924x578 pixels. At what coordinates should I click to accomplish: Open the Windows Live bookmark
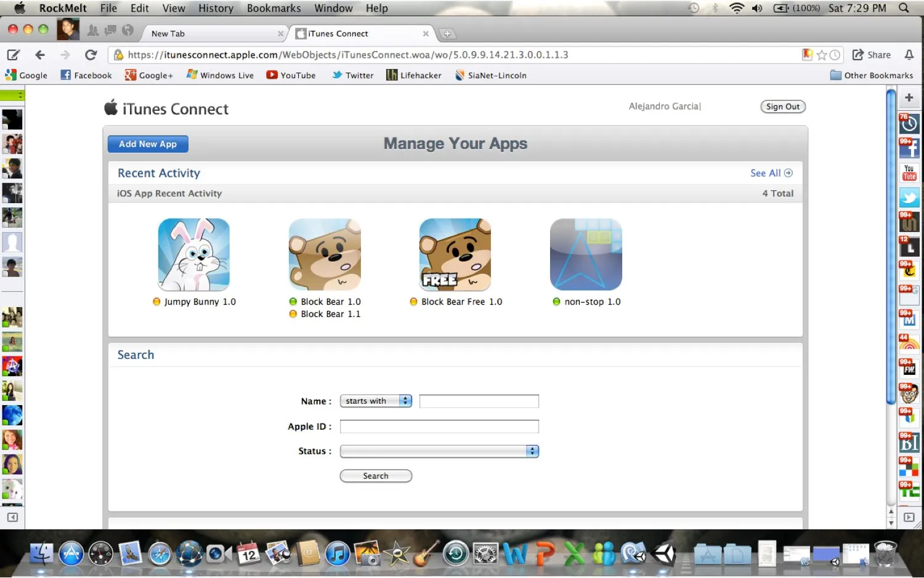coord(219,74)
